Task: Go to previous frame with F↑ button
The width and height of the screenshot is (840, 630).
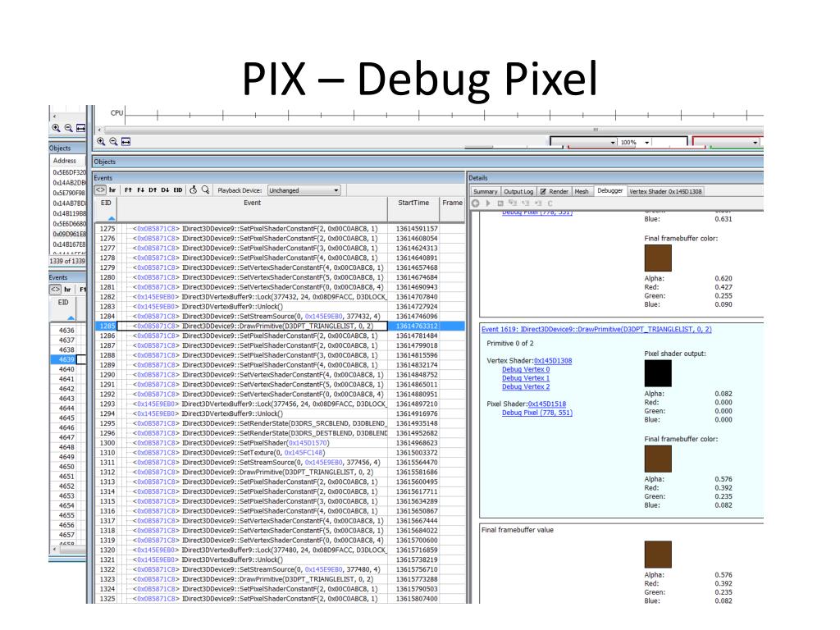Action: [x=128, y=190]
